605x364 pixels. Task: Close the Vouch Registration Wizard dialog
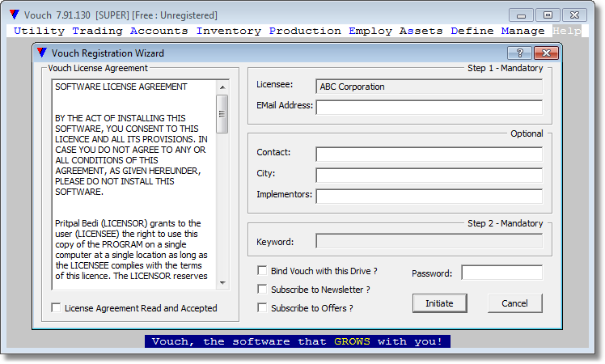pos(546,53)
